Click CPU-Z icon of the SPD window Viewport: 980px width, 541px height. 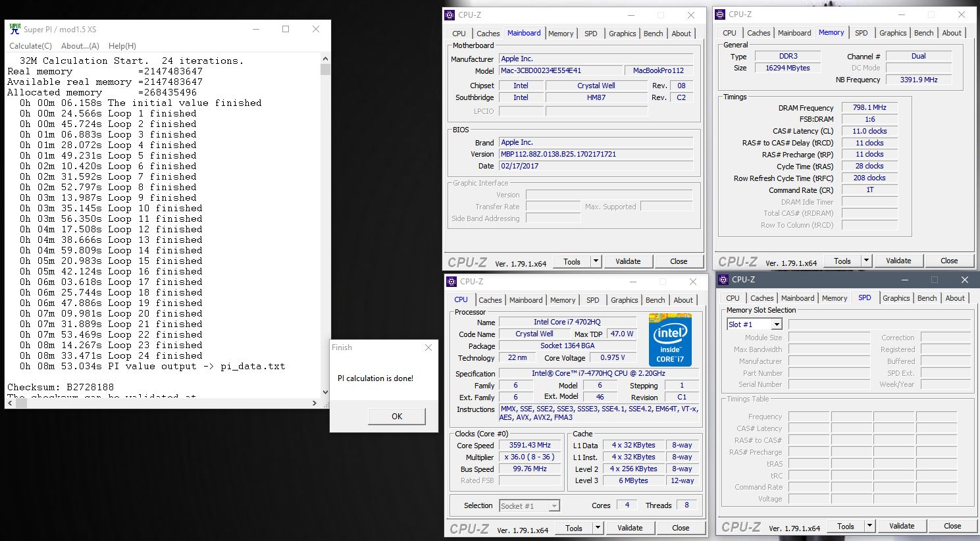[x=723, y=280]
